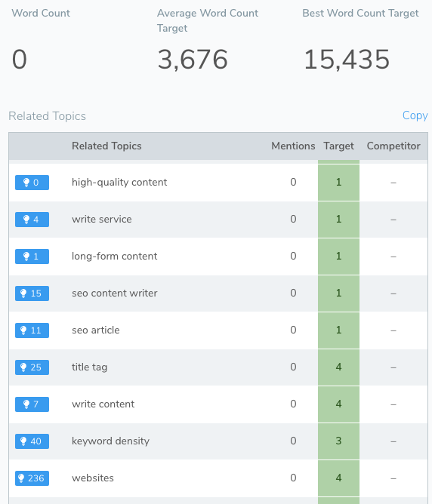Select the keyword density topic row
This screenshot has height=504, width=432.
click(x=218, y=441)
